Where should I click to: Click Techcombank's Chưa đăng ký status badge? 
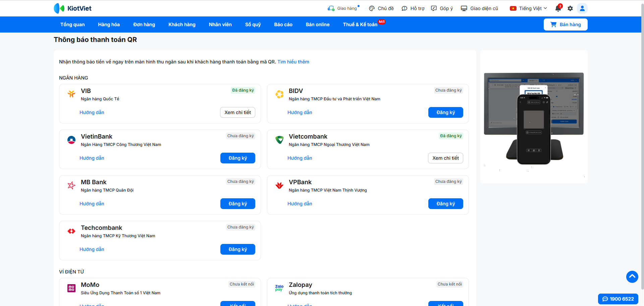[x=240, y=227]
